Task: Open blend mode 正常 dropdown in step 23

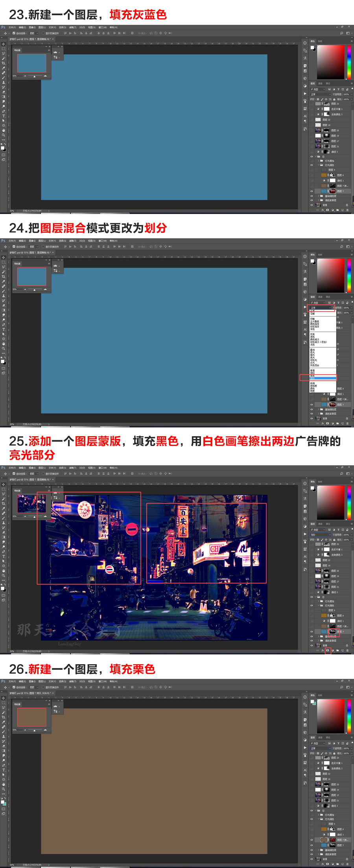Action: point(321,94)
